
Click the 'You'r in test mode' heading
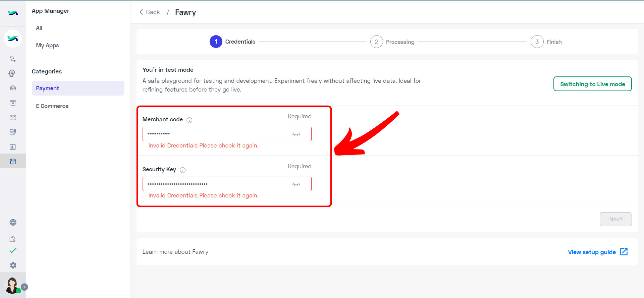168,70
